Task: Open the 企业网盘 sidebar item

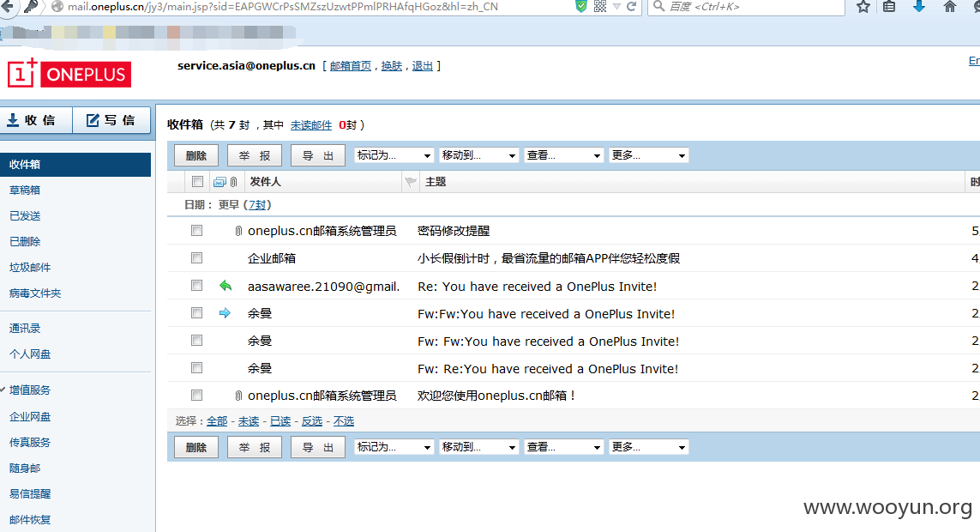Action: tap(30, 416)
